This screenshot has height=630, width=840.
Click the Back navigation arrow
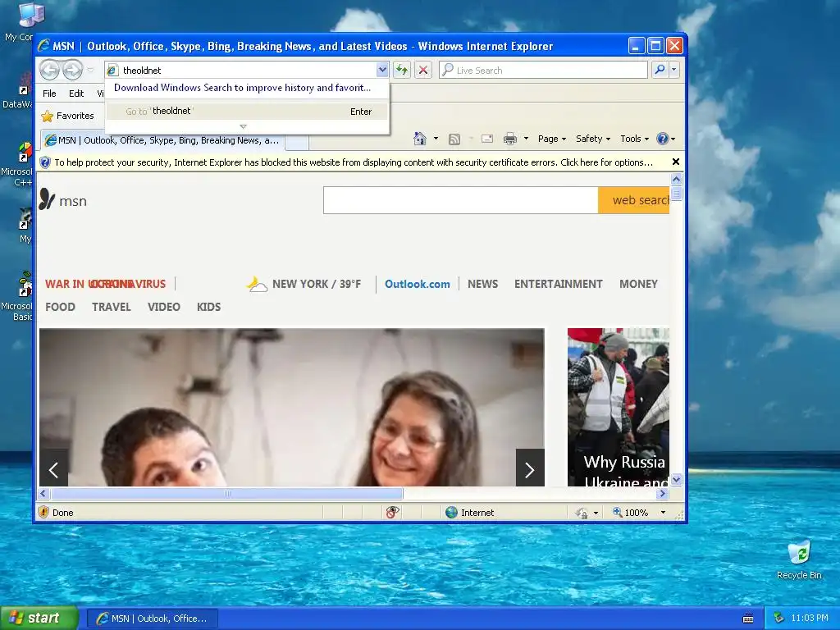(x=49, y=70)
